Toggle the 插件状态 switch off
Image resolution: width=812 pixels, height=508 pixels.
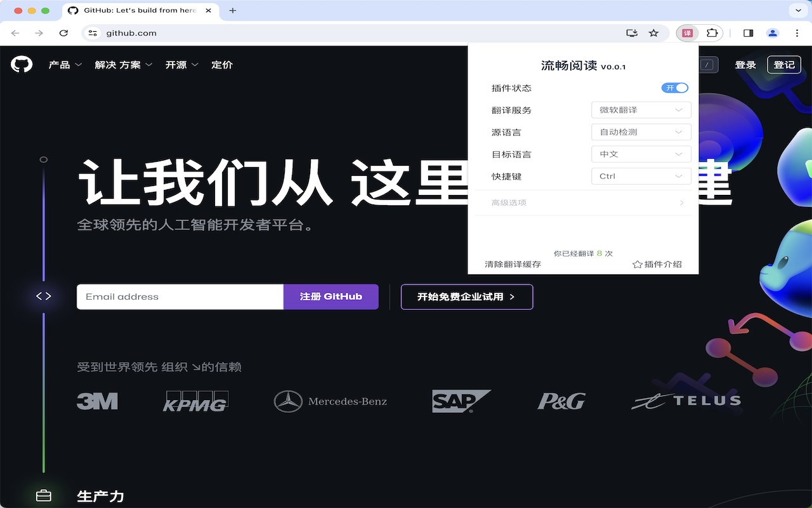point(675,88)
